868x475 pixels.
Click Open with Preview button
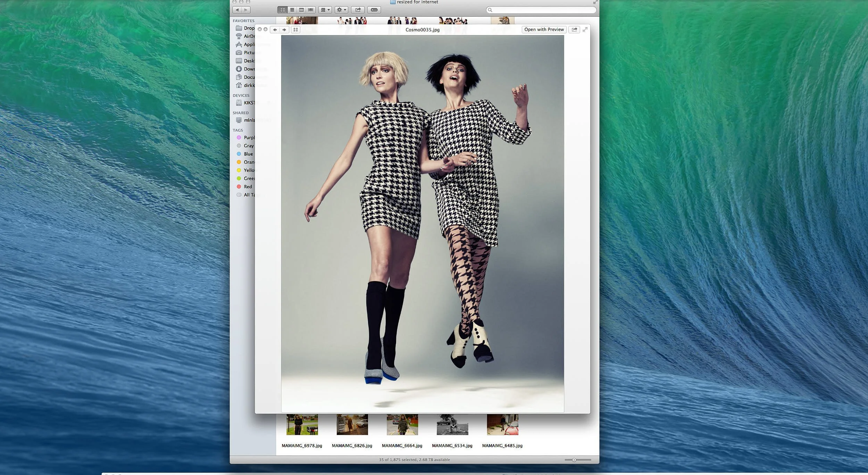click(x=544, y=30)
